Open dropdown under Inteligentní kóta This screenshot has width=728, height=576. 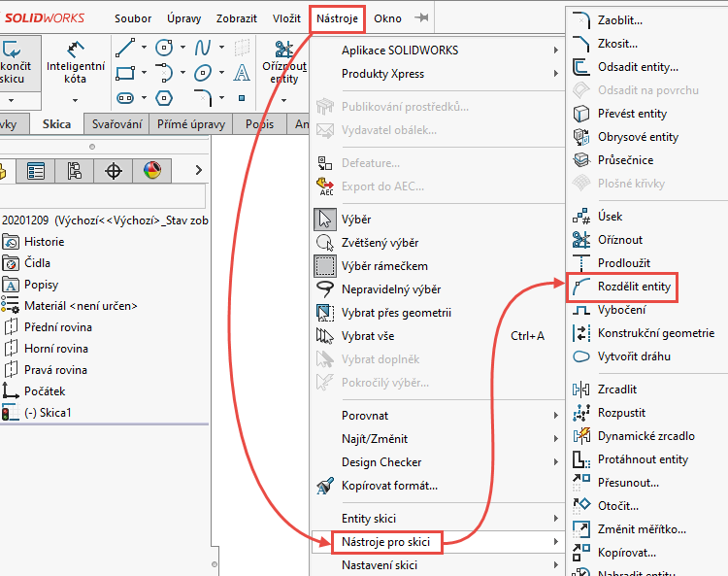(75, 100)
